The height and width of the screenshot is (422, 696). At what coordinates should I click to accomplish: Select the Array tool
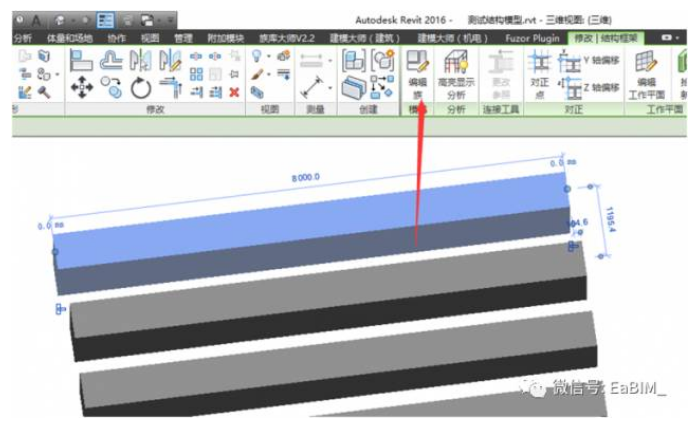pos(196,74)
